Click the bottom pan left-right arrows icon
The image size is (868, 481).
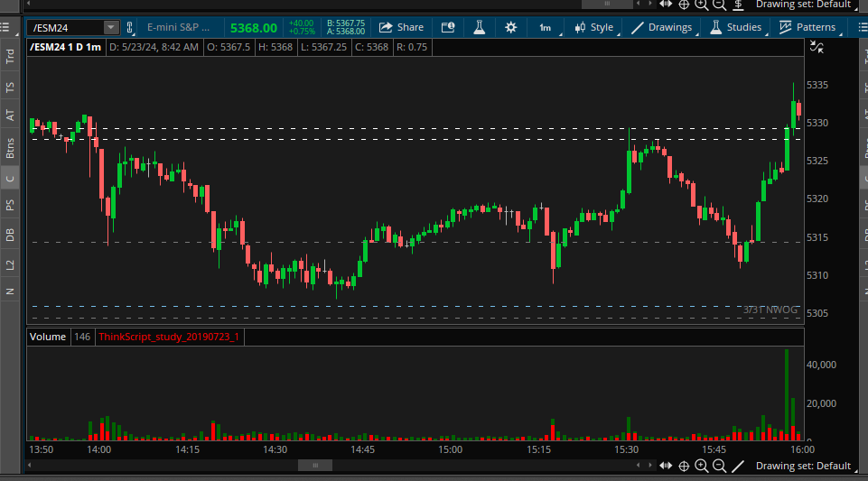click(666, 466)
